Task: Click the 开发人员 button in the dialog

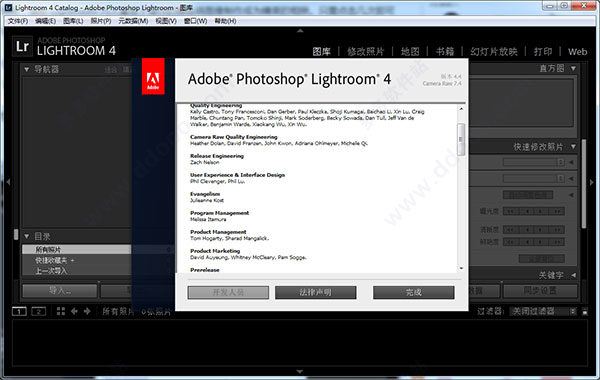Action: [x=228, y=292]
